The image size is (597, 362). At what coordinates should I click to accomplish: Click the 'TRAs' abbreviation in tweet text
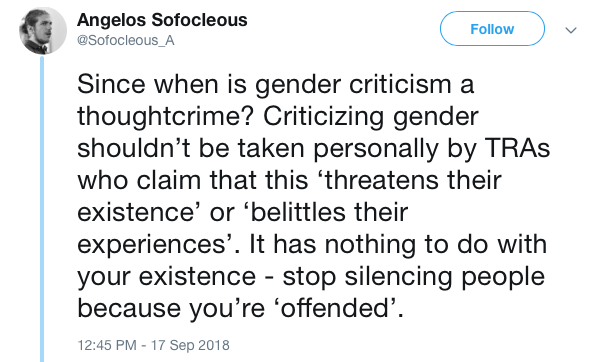pos(518,148)
